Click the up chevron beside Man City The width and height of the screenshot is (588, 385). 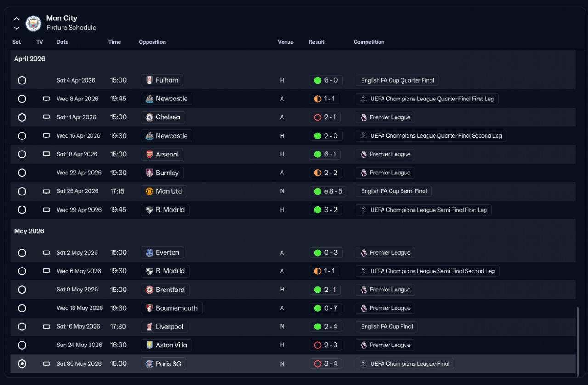pos(17,19)
